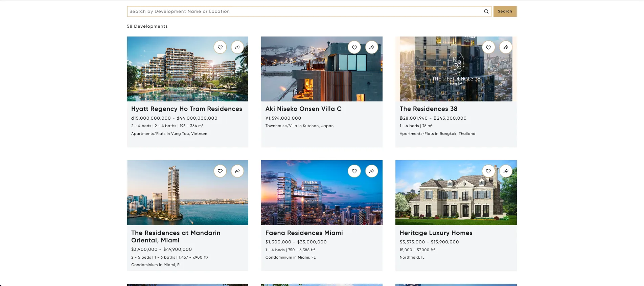The width and height of the screenshot is (644, 286).
Task: Share the Aki Niseko Onsen Villa C listing
Action: coord(372,47)
